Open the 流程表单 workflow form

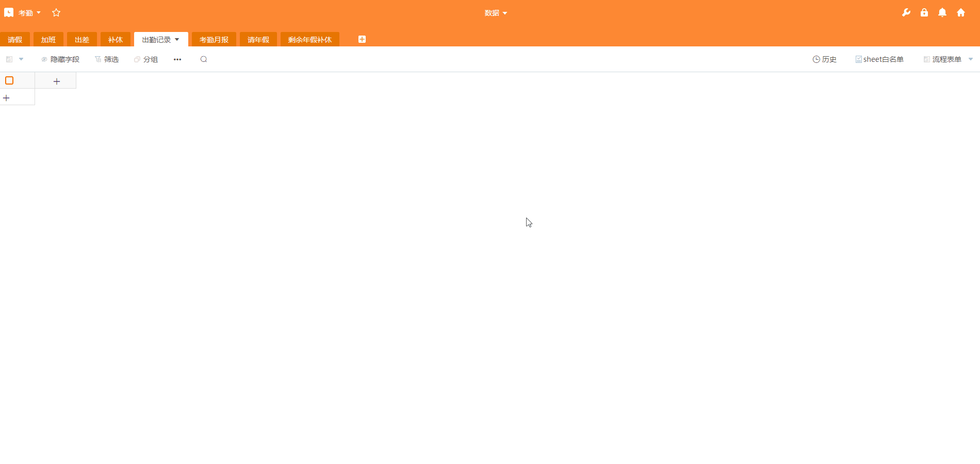942,59
